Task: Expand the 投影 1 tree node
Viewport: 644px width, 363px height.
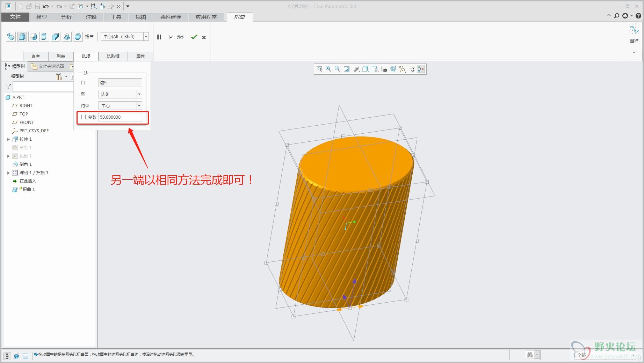Action: tap(8, 156)
